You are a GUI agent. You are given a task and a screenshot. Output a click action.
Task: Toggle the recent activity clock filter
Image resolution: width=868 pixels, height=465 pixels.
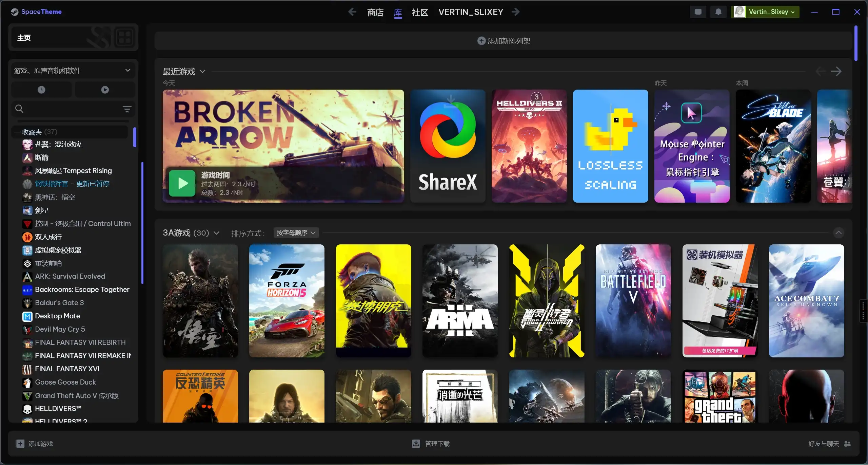tap(41, 90)
